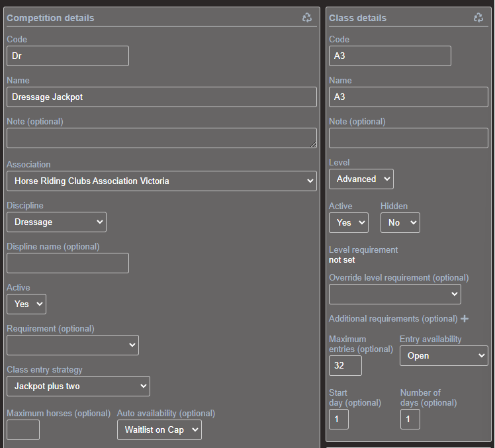Open the Auto availability Waitlist on Cap dropdown
This screenshot has width=495, height=448.
(x=159, y=430)
